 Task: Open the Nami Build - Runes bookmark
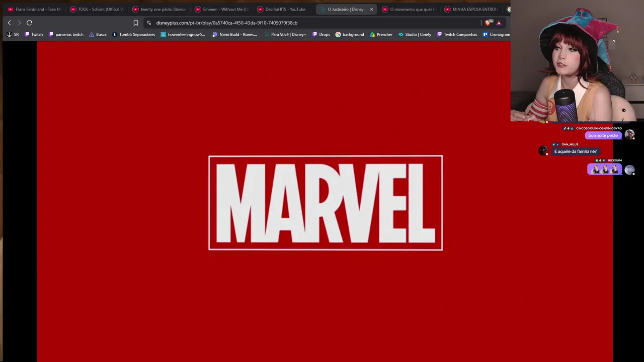coord(234,35)
